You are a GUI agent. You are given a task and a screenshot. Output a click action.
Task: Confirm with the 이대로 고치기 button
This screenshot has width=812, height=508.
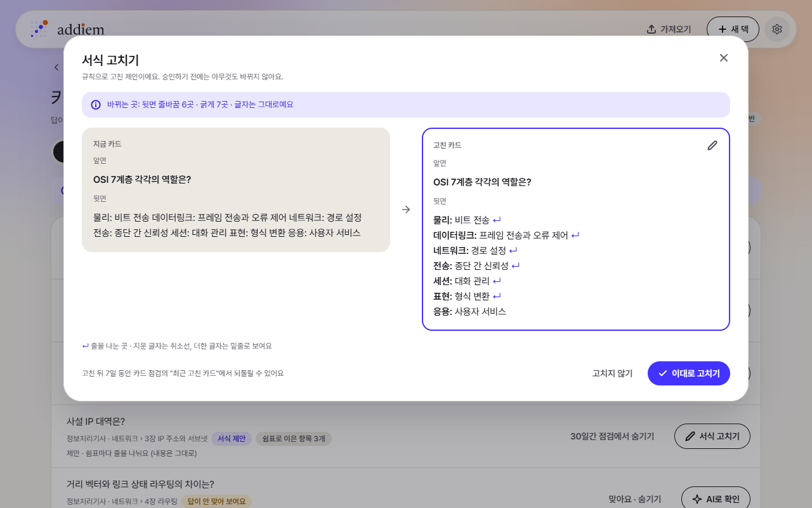pyautogui.click(x=689, y=373)
